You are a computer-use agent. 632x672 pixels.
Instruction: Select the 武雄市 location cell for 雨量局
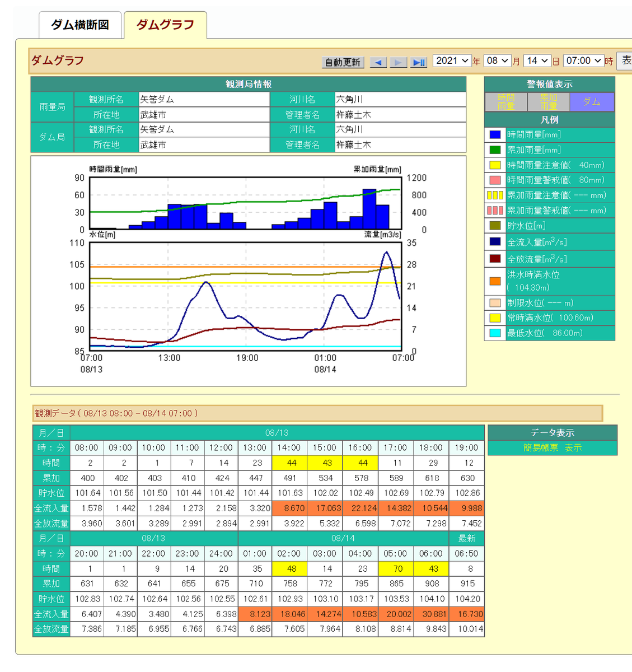204,114
